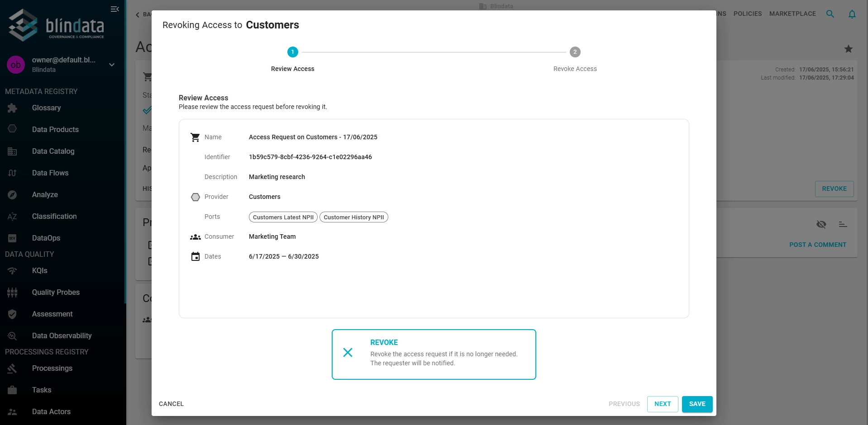The image size is (868, 425).
Task: Click the NEXT button
Action: tap(663, 404)
